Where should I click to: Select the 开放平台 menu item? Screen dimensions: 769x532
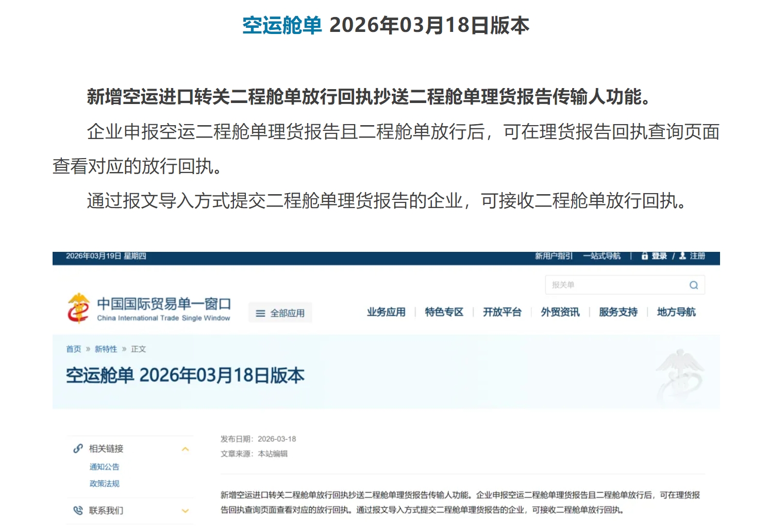[503, 312]
